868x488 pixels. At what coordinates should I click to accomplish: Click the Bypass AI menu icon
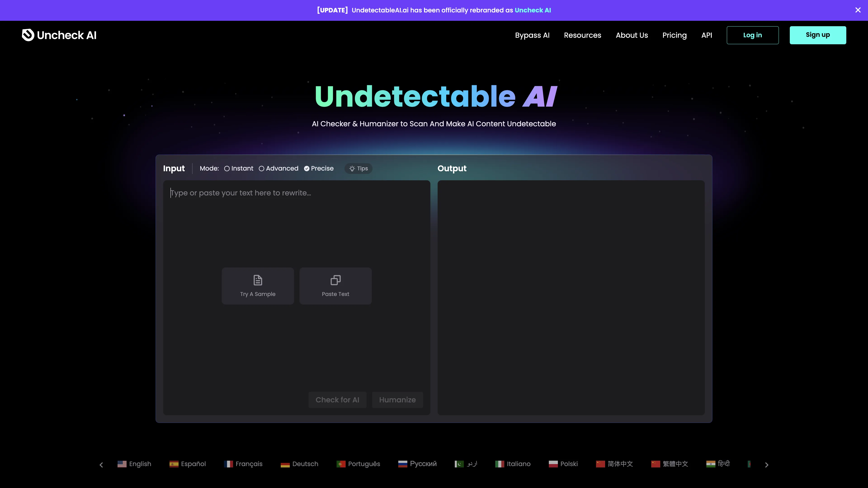(532, 35)
